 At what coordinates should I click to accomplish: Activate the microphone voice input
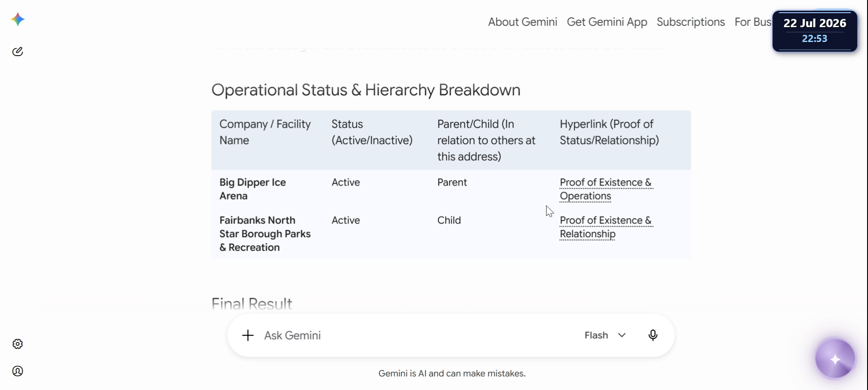coord(653,335)
